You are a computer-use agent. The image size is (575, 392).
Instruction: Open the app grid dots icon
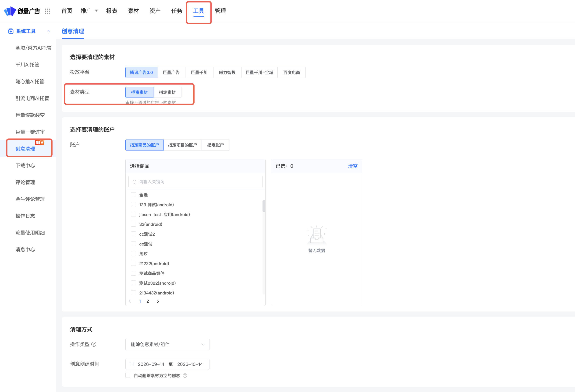pyautogui.click(x=48, y=11)
